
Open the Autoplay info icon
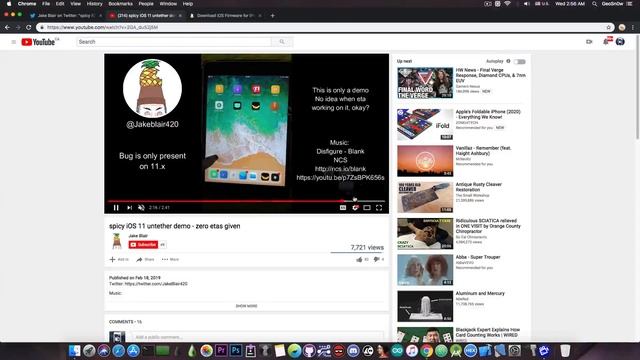(508, 61)
